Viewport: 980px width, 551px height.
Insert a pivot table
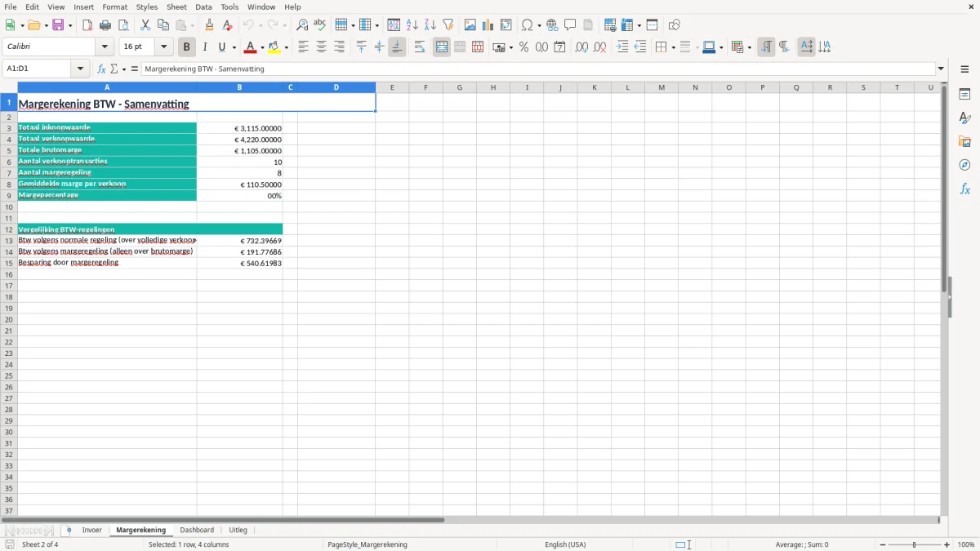(506, 25)
